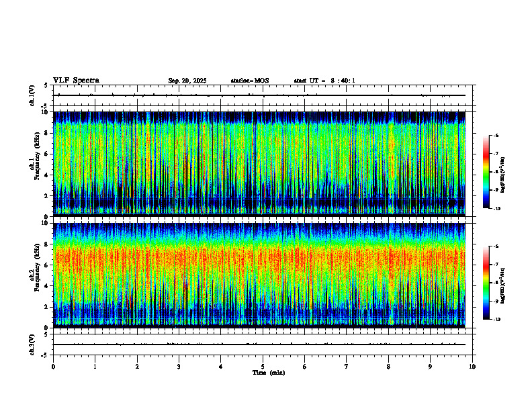Click the ch.1(V) axis label
This screenshot has height=411, width=532.
32,95
